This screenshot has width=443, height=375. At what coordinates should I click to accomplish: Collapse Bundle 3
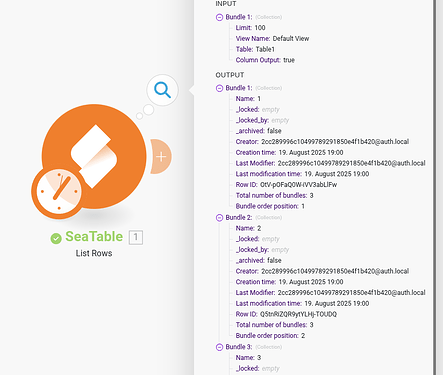point(219,347)
